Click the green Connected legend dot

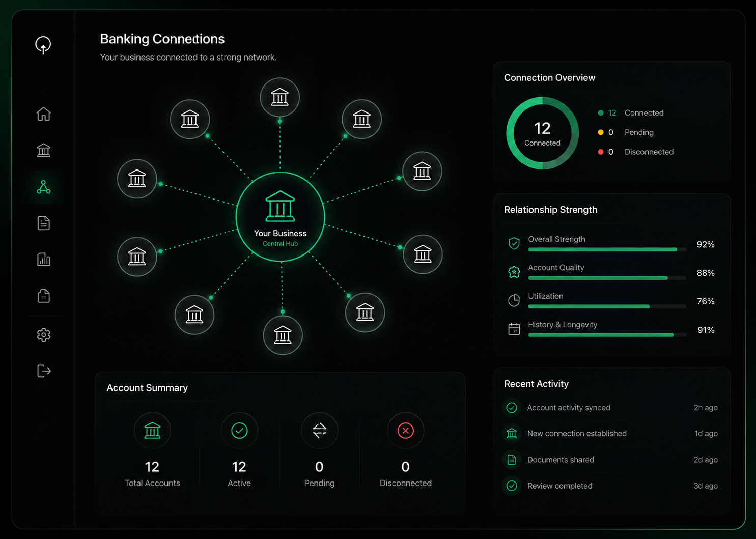(x=601, y=113)
